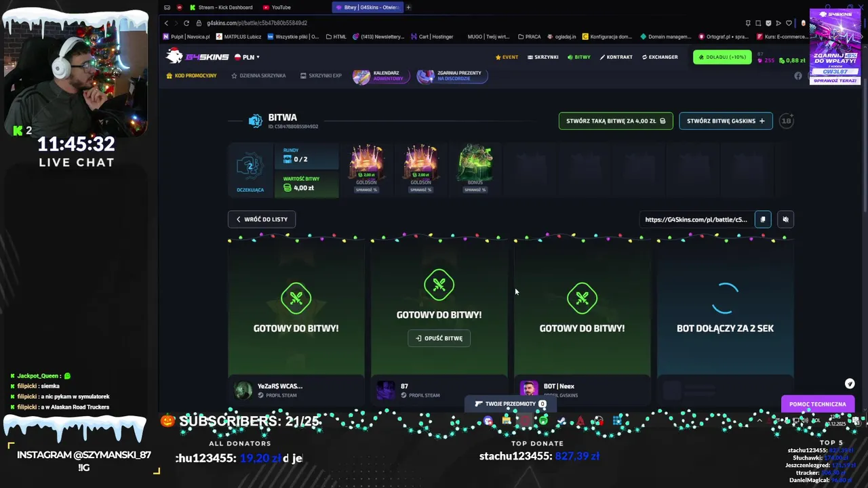Open the HTML bookmark folder
The height and width of the screenshot is (488, 868).
coord(336,37)
